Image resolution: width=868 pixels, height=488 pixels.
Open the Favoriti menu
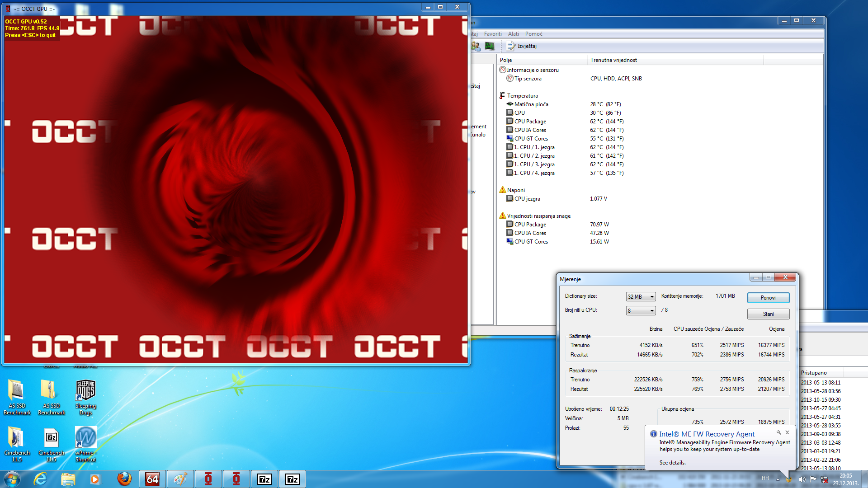click(x=493, y=34)
